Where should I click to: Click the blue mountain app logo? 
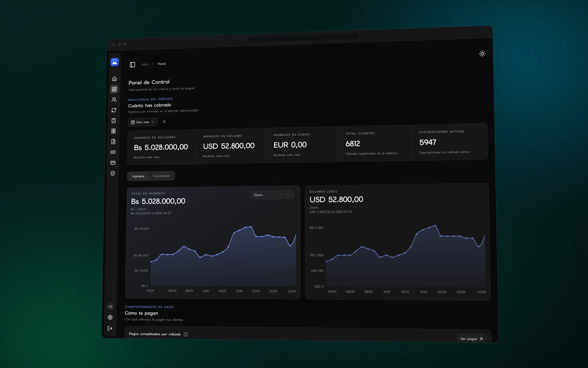pyautogui.click(x=115, y=62)
